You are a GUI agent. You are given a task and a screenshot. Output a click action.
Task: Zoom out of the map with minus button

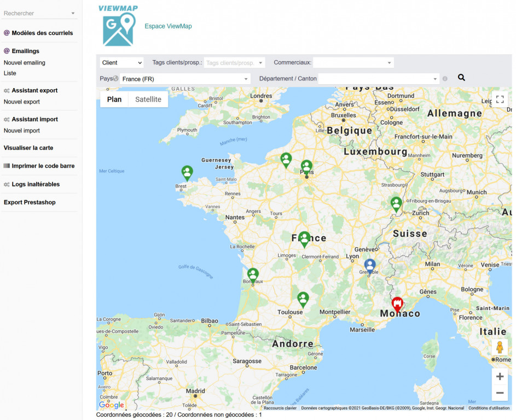click(500, 393)
